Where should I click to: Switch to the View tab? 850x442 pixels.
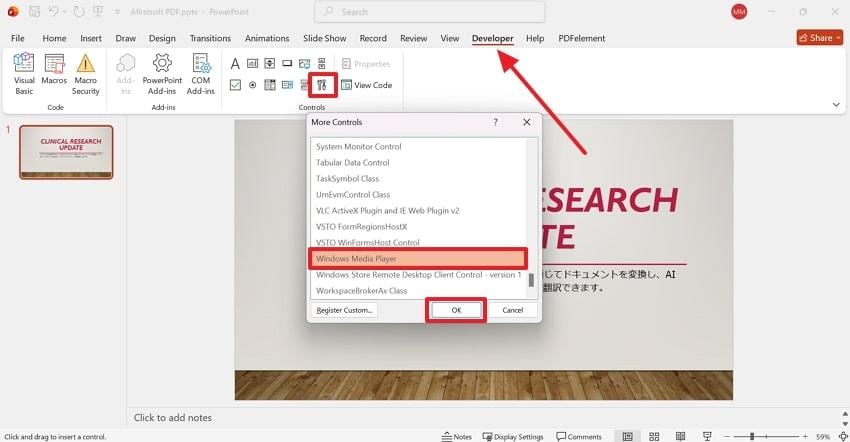pyautogui.click(x=449, y=38)
